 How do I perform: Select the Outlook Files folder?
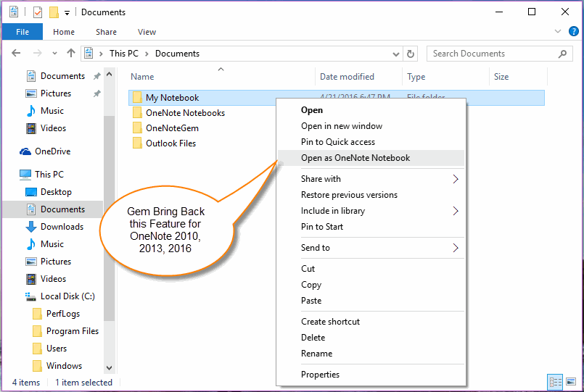(x=164, y=143)
